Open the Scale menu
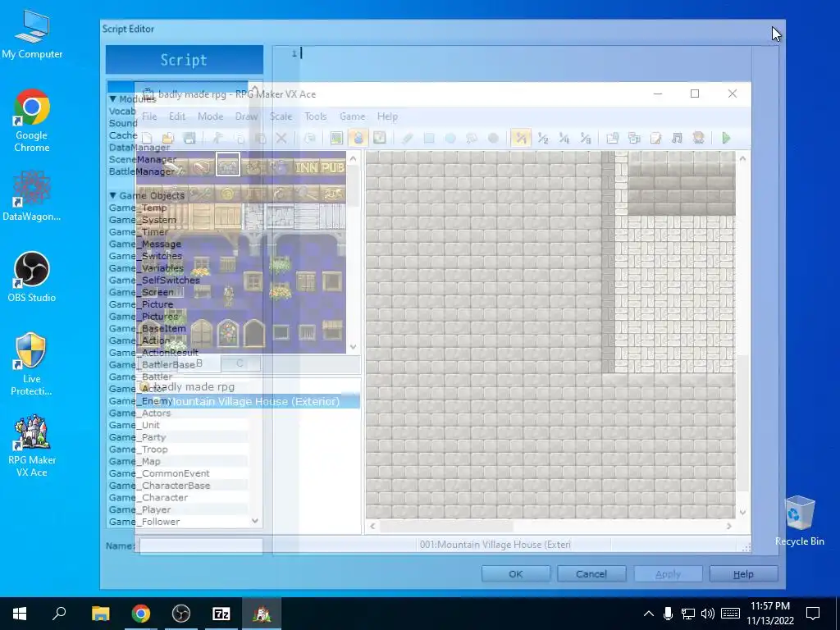 click(281, 116)
